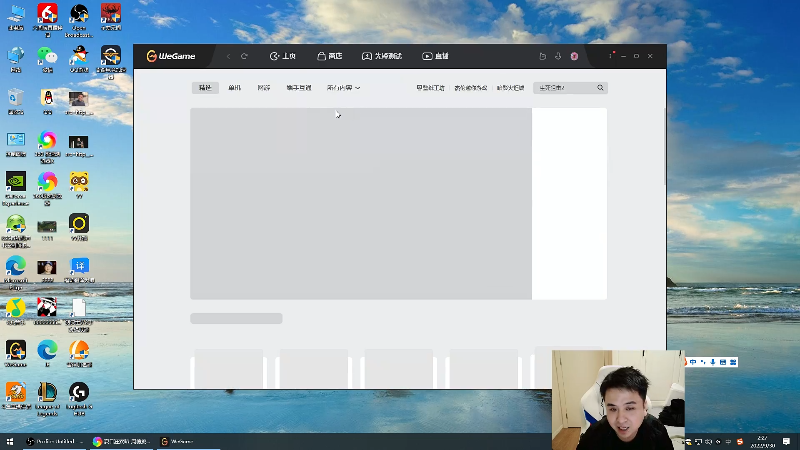
Task: Open the QQ penguin folder icon
Action: click(x=47, y=102)
